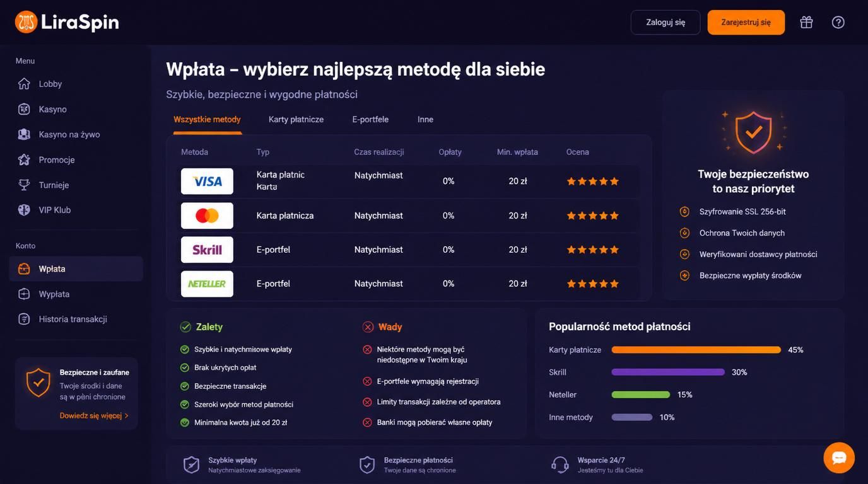Click Szyfrowanie SSL 256-bit text
Image resolution: width=868 pixels, height=484 pixels.
click(742, 212)
